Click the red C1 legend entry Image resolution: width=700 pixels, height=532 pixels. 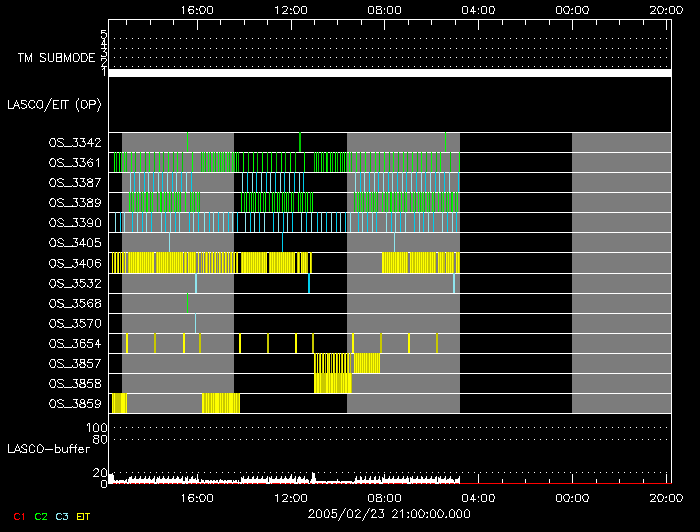coord(19,517)
